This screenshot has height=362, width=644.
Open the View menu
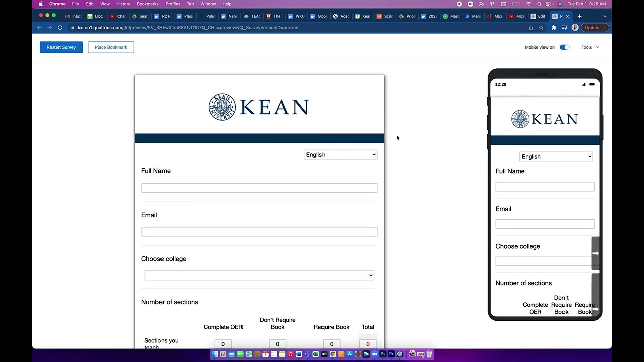click(x=105, y=4)
